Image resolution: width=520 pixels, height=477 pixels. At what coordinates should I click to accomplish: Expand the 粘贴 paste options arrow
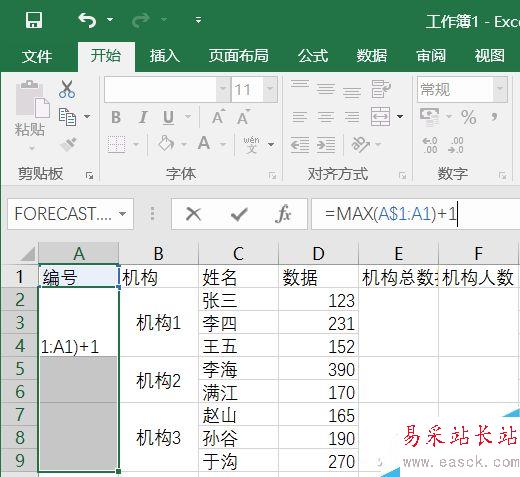point(32,147)
